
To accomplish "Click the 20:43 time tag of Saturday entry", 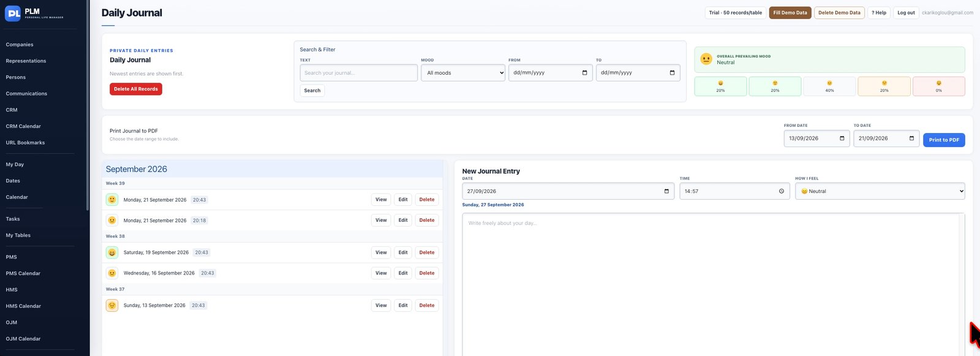I will tap(202, 252).
